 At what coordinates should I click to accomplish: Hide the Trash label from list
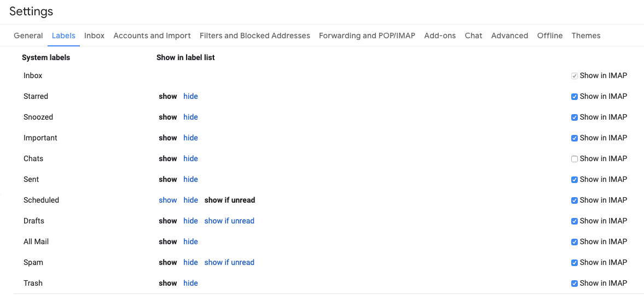point(190,283)
